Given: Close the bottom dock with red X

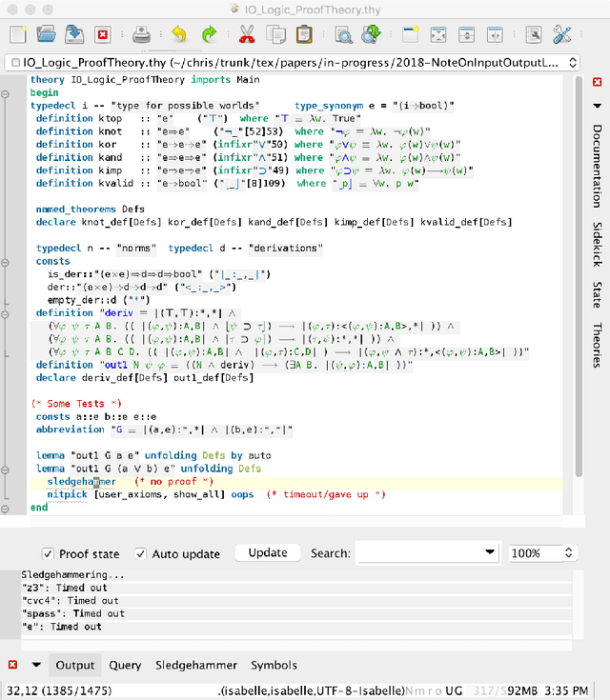Looking at the screenshot, I should (x=13, y=665).
